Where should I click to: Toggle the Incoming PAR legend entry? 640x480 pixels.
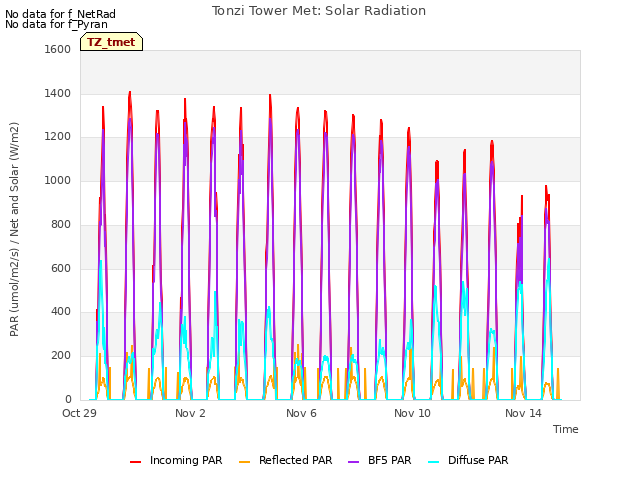tap(176, 460)
